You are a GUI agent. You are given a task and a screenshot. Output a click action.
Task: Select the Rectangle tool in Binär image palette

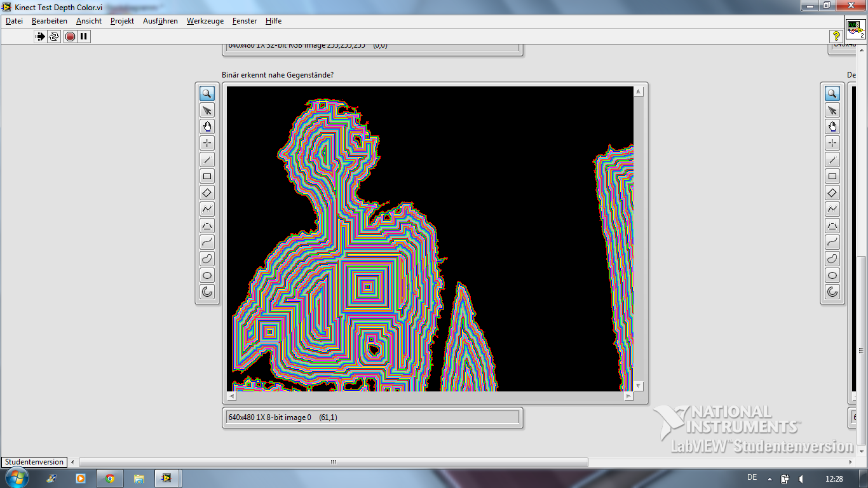[207, 176]
